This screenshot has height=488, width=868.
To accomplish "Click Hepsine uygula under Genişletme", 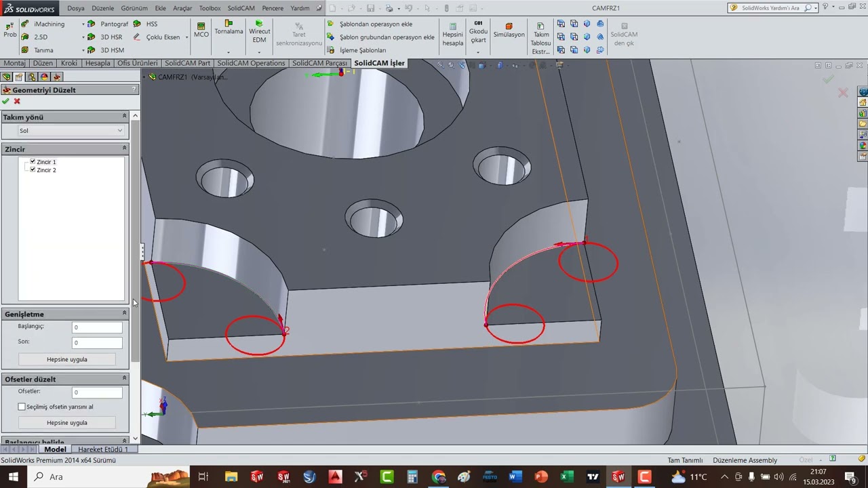I will 67,359.
